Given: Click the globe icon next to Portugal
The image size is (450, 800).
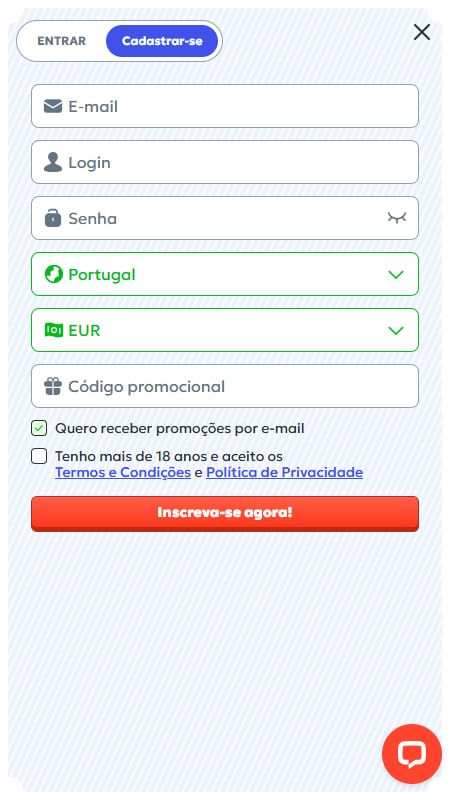Looking at the screenshot, I should coord(54,274).
